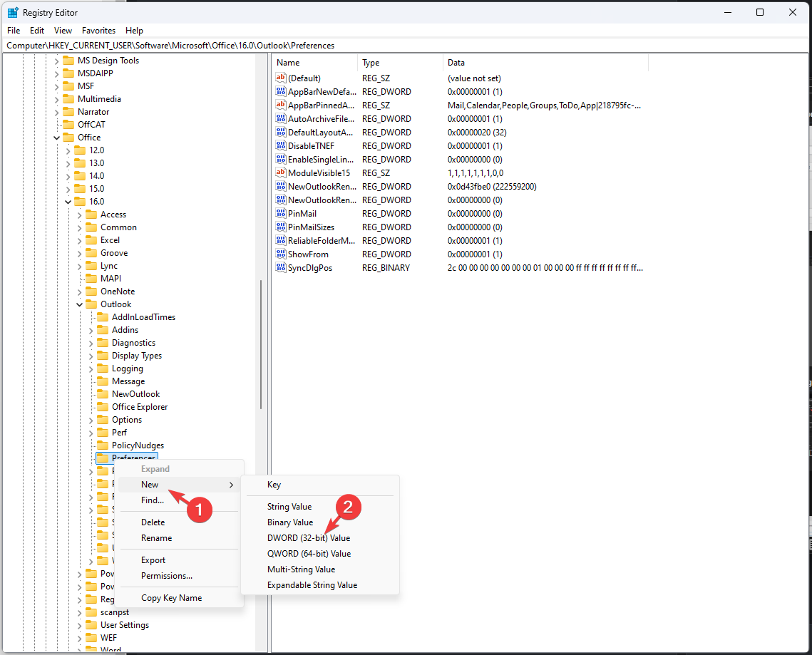Choose QWORD (64-bit) Value
Viewport: 812px width, 655px height.
tap(309, 554)
